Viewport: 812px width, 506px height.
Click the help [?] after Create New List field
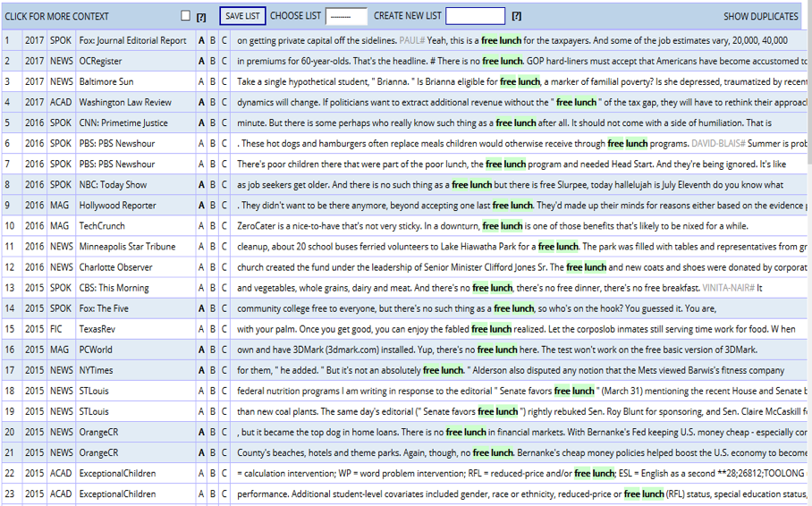[517, 16]
